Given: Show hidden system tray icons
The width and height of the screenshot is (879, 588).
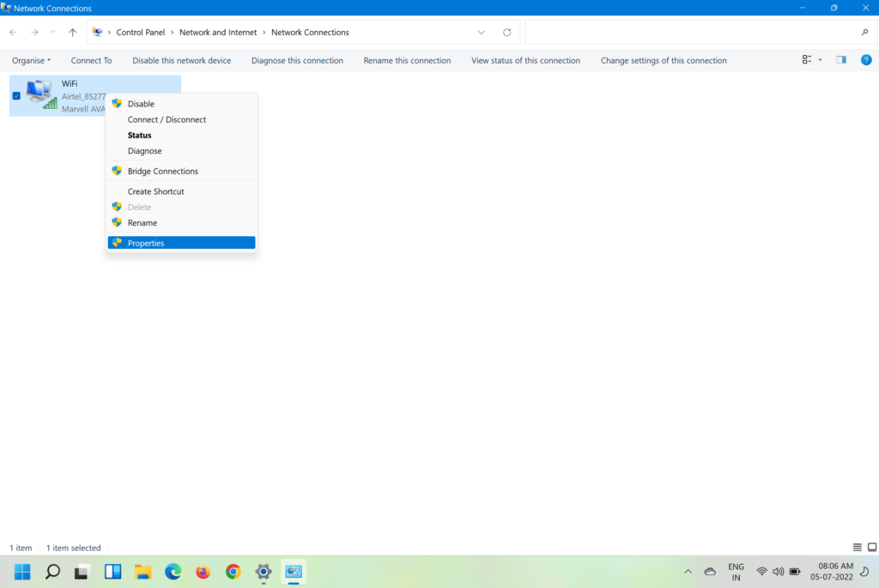Looking at the screenshot, I should [688, 572].
